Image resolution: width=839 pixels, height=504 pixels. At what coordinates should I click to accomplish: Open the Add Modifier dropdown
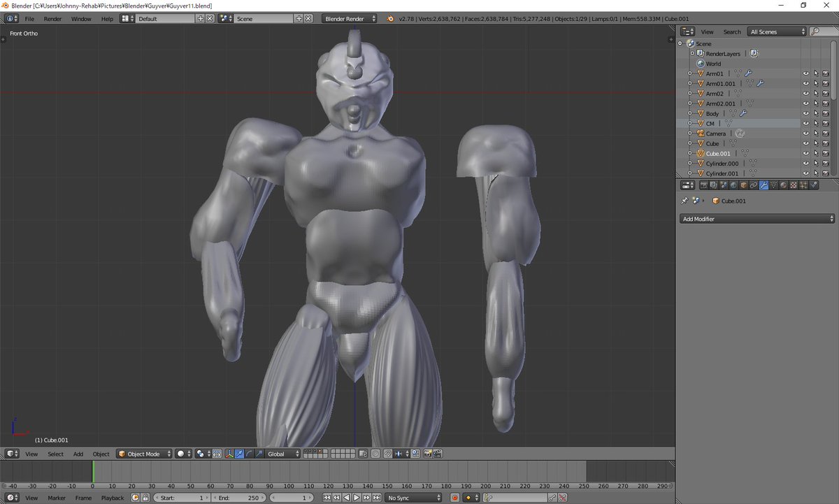point(757,219)
